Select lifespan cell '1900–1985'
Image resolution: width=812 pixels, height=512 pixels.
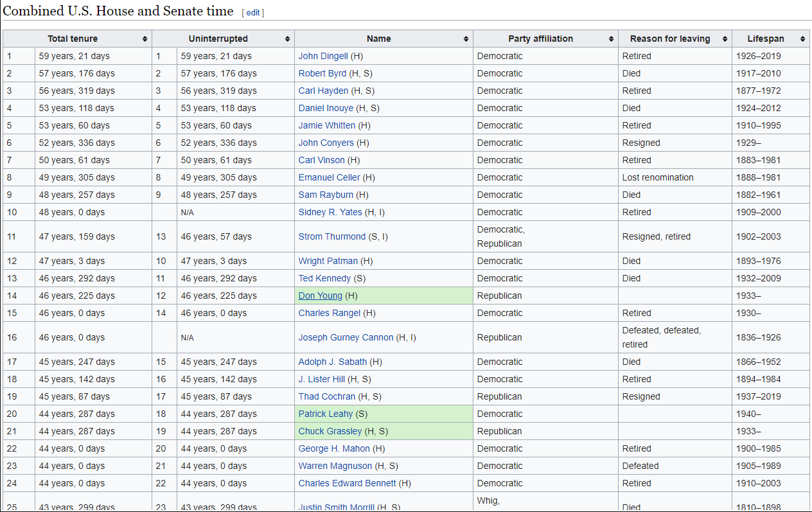(x=771, y=448)
